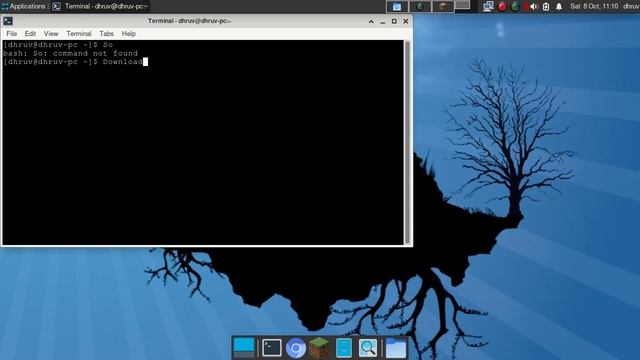Roll up the terminal window with the up-arrow button
This screenshot has height=360, width=640.
click(371, 21)
